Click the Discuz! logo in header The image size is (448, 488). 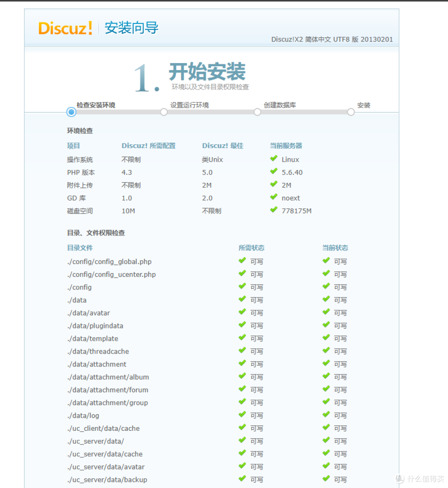tap(66, 28)
